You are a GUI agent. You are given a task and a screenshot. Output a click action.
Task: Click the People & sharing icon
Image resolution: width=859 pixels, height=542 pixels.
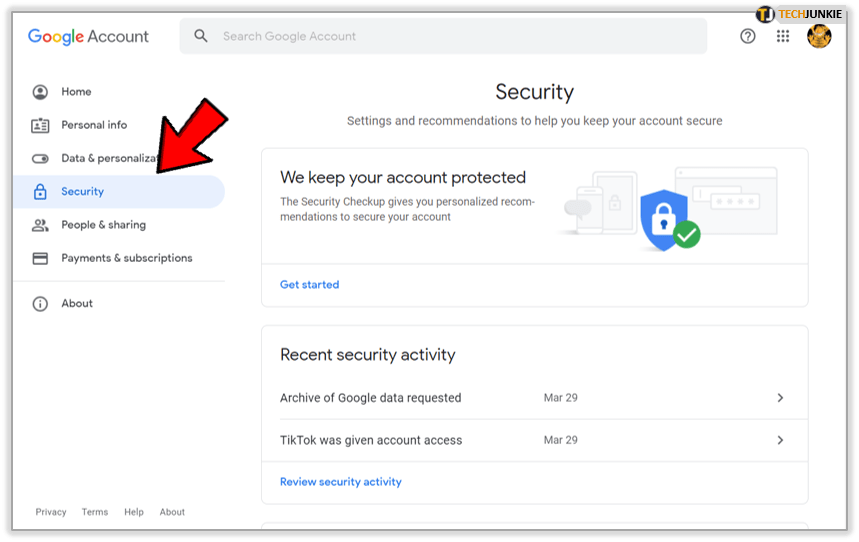[x=40, y=225]
